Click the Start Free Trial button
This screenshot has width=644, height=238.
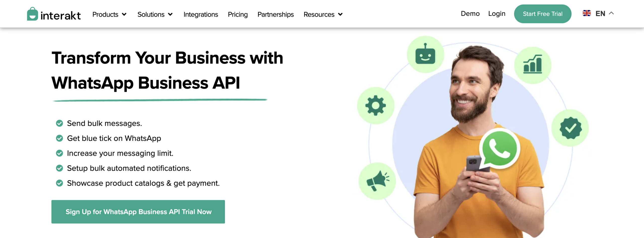(x=543, y=14)
